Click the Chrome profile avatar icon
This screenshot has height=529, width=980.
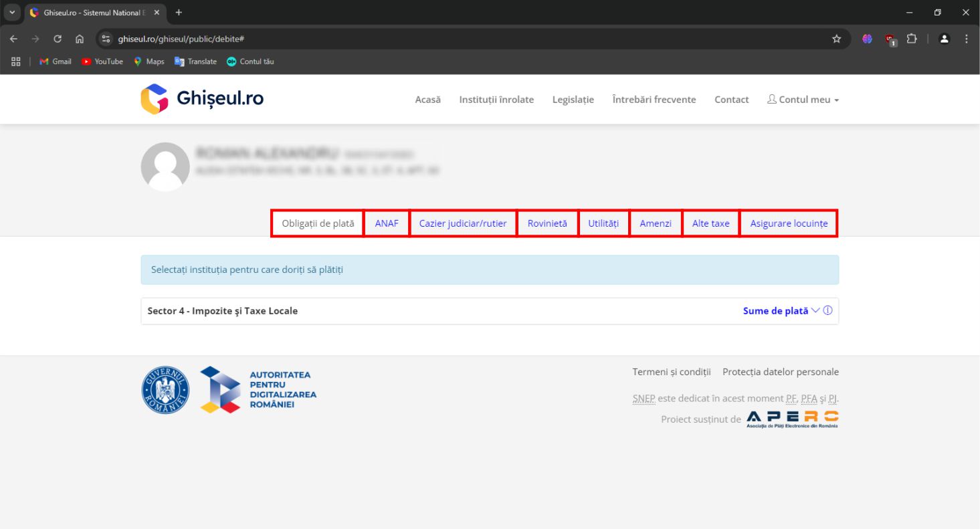[x=945, y=39]
